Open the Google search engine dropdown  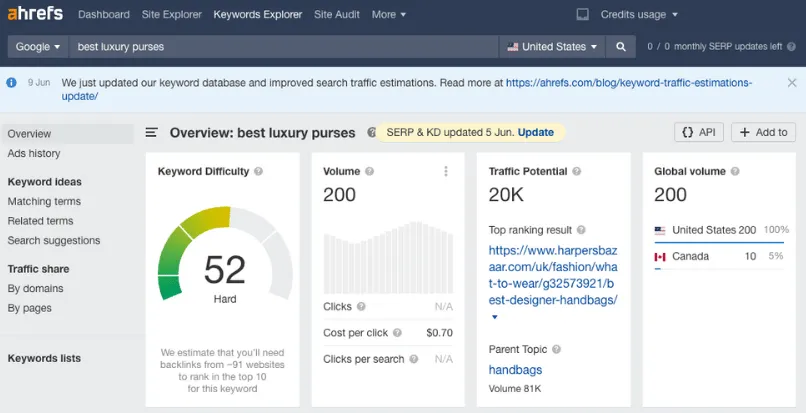[x=38, y=47]
